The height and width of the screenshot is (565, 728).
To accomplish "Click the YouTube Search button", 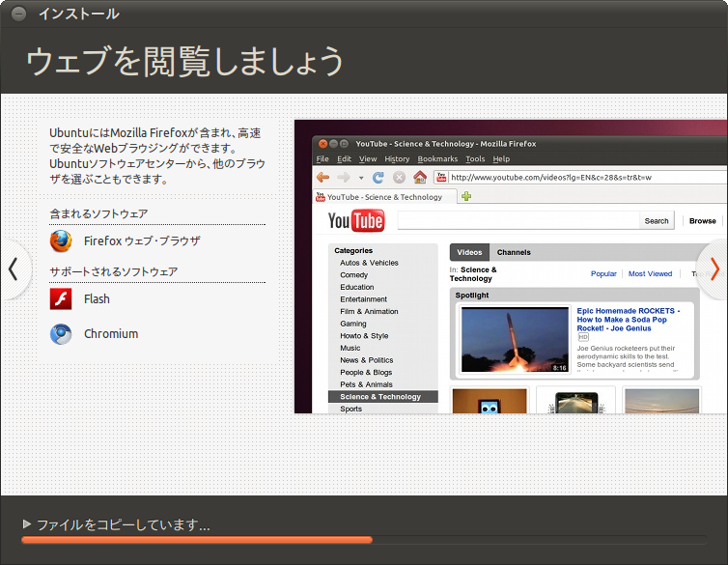I will 657,220.
